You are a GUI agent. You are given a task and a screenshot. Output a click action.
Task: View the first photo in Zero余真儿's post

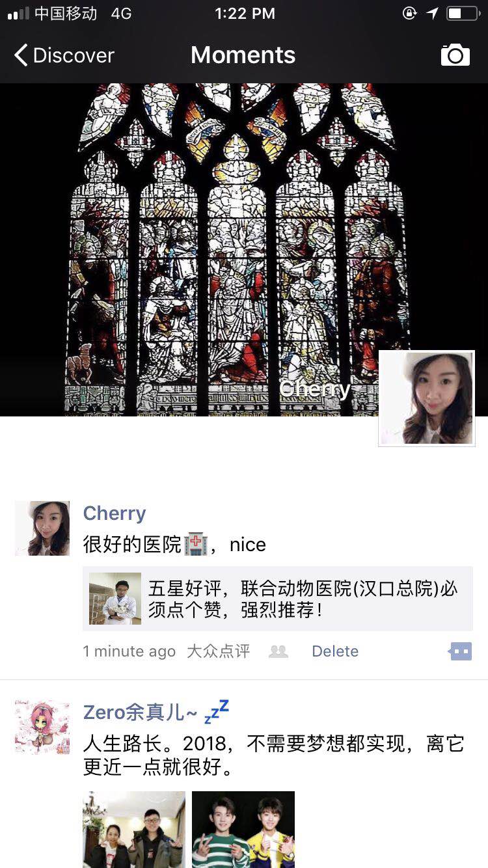tap(134, 830)
